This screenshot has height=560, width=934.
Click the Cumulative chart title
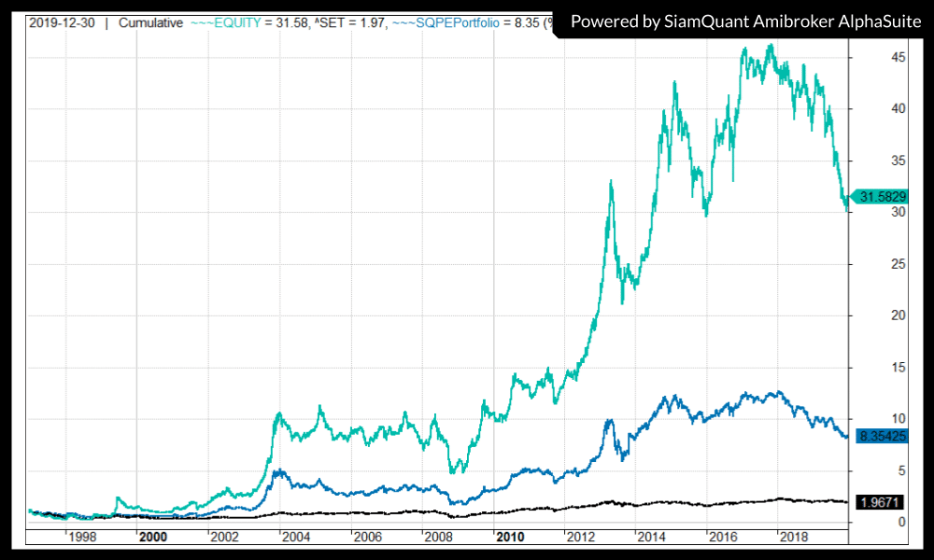click(x=150, y=22)
